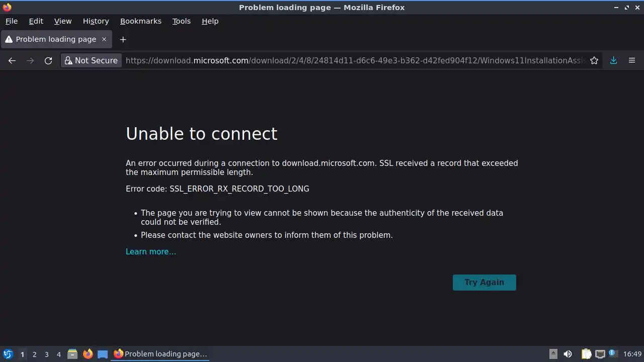Open the clipboard manager tray icon
The width and height of the screenshot is (644, 362).
(586, 354)
